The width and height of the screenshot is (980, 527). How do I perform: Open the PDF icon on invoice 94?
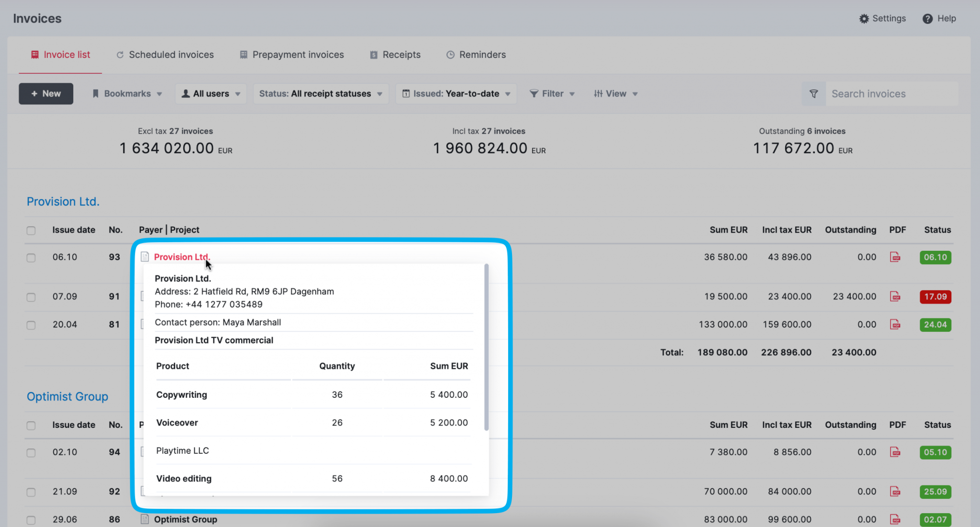(896, 452)
